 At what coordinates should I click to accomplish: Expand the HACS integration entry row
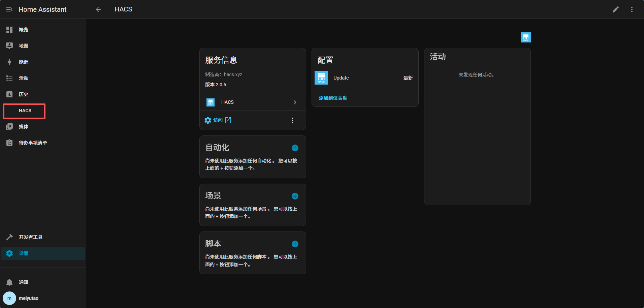tap(253, 102)
